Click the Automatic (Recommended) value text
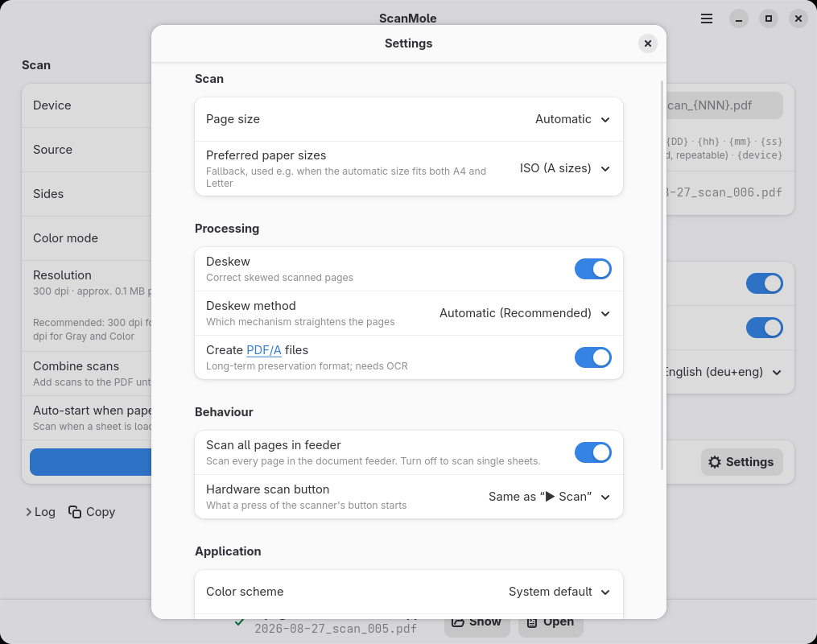This screenshot has height=644, width=817. [515, 313]
